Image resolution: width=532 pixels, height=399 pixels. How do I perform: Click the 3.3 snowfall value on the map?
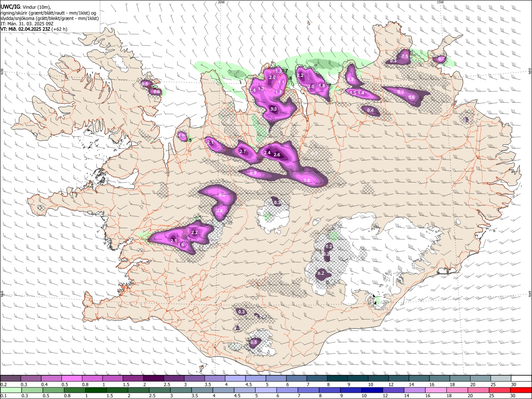coord(273,109)
